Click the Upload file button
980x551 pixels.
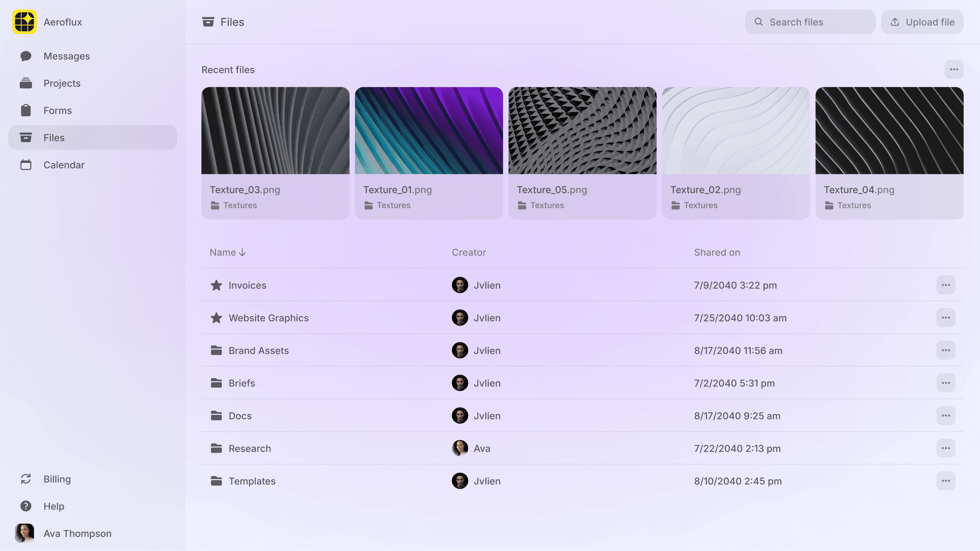coord(922,22)
